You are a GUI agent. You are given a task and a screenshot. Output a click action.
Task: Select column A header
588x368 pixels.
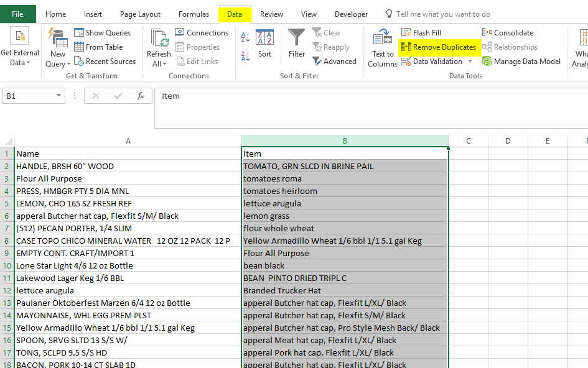128,141
